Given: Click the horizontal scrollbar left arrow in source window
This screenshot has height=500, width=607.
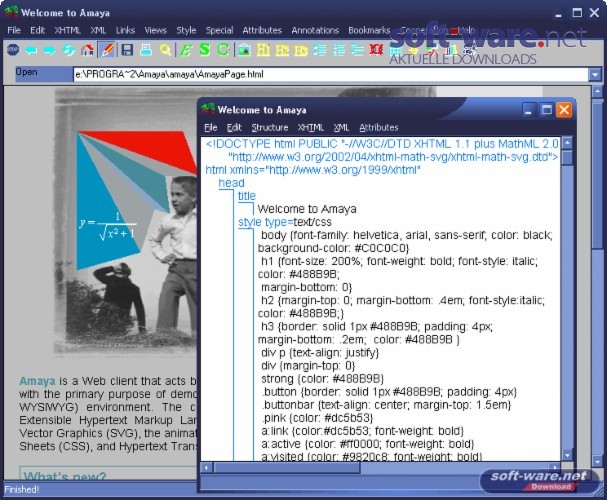Looking at the screenshot, I should (206, 468).
